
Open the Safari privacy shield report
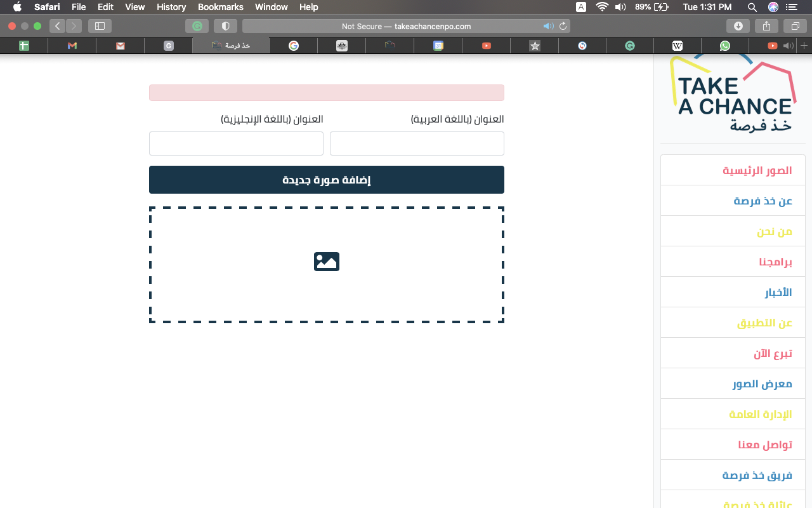tap(225, 26)
